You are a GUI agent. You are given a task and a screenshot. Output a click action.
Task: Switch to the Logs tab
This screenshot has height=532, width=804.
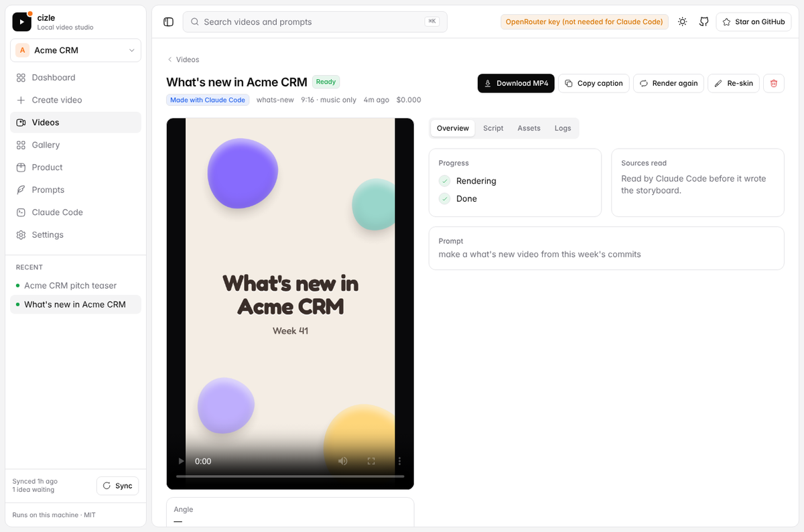[x=563, y=128]
